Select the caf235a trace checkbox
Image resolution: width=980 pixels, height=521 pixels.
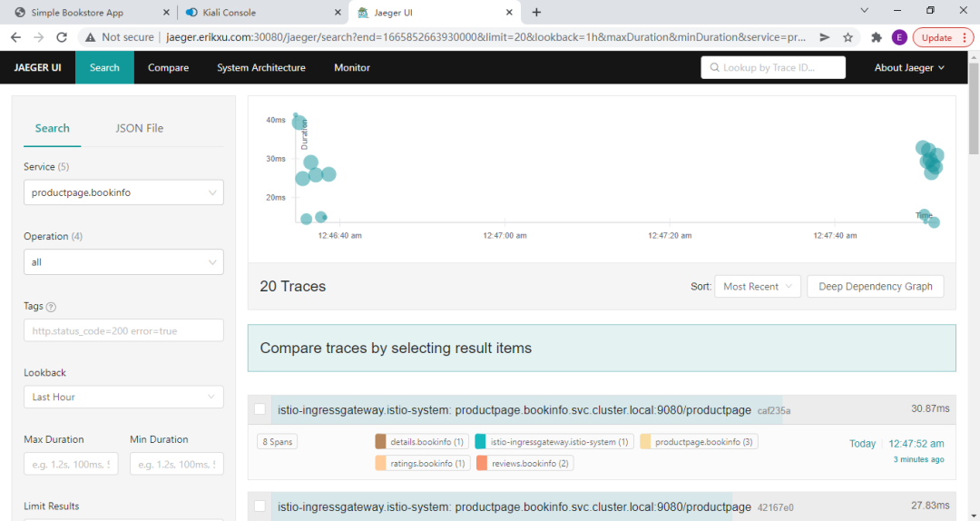point(260,409)
